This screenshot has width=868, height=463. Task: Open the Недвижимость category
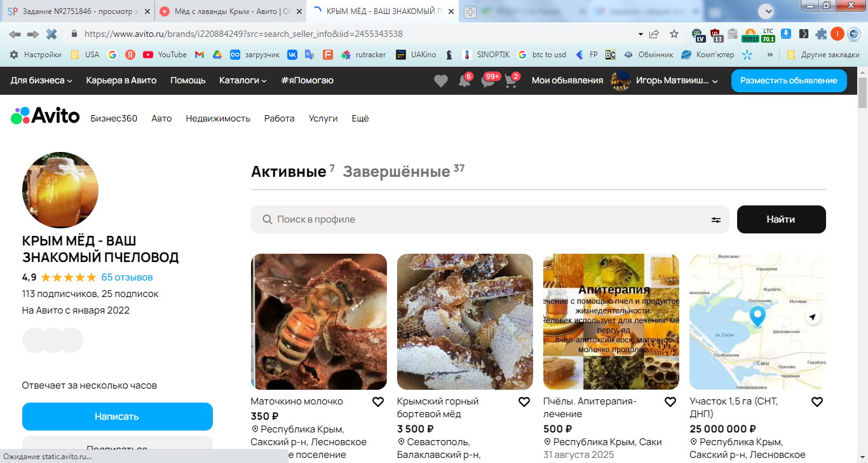point(218,118)
